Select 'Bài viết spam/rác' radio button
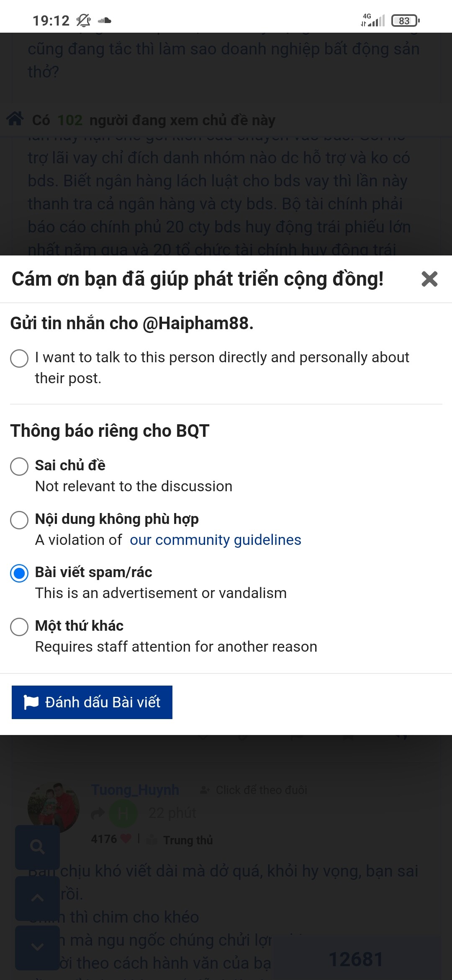 (x=19, y=573)
